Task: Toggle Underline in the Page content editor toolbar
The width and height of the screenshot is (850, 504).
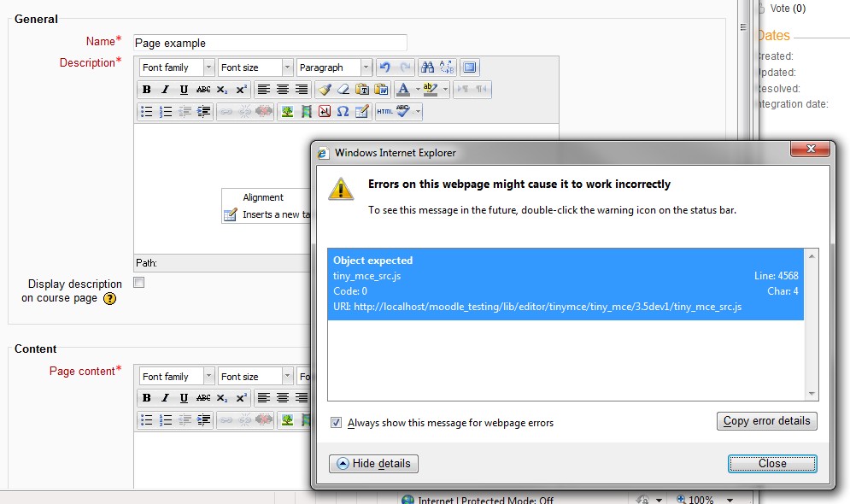Action: [184, 398]
